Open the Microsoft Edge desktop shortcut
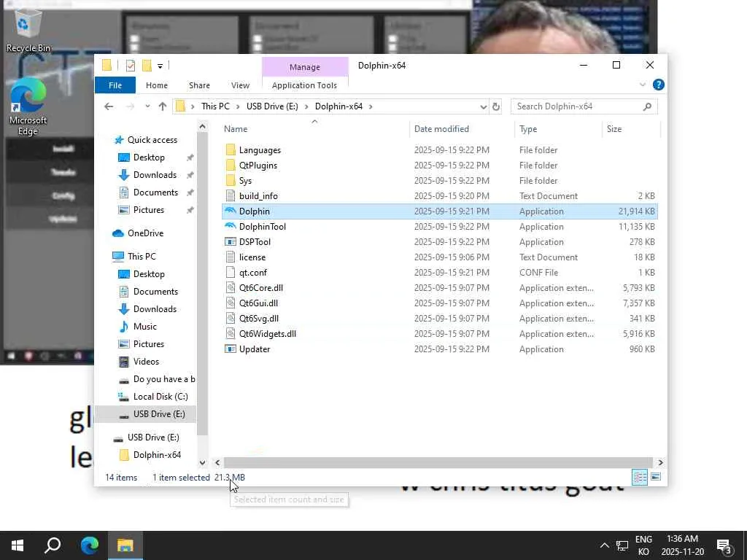The image size is (747, 560). pos(28,107)
